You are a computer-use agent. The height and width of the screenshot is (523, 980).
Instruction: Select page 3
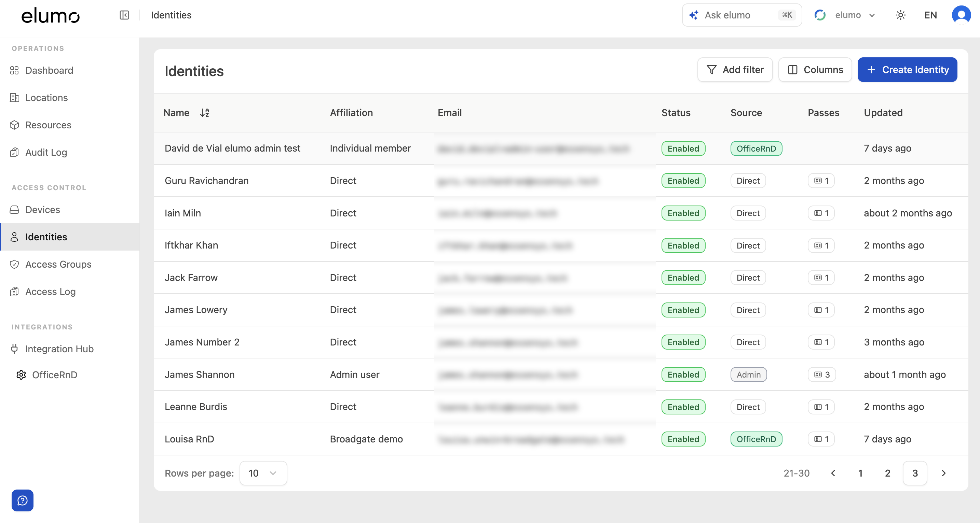coord(915,473)
